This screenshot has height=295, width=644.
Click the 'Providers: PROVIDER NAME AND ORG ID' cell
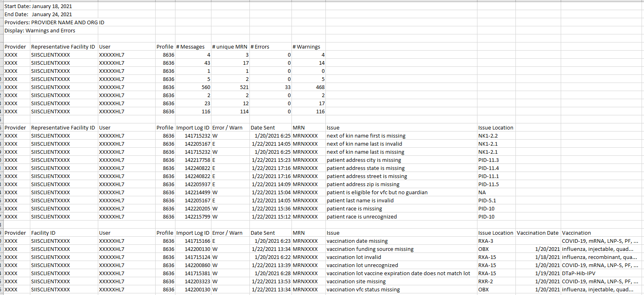click(x=55, y=23)
